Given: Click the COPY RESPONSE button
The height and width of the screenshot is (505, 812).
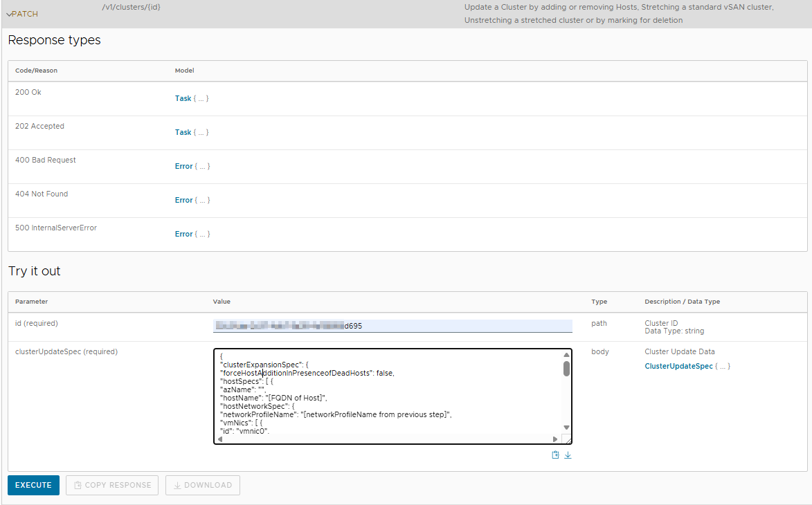Looking at the screenshot, I should click(x=112, y=486).
